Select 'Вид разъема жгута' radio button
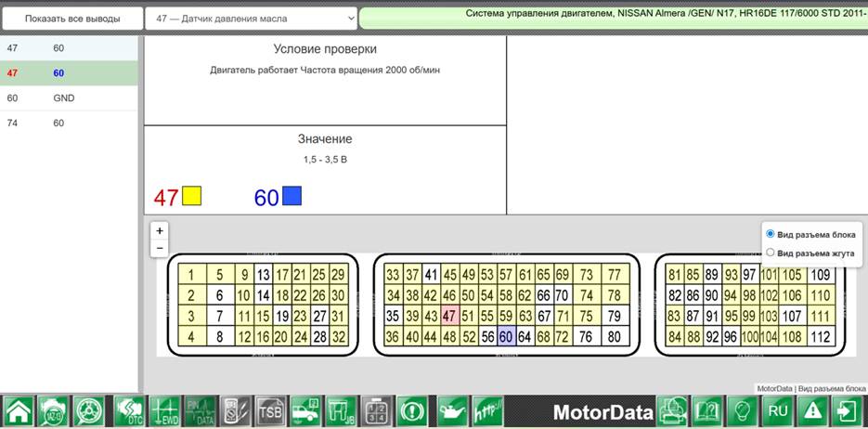 pyautogui.click(x=770, y=253)
